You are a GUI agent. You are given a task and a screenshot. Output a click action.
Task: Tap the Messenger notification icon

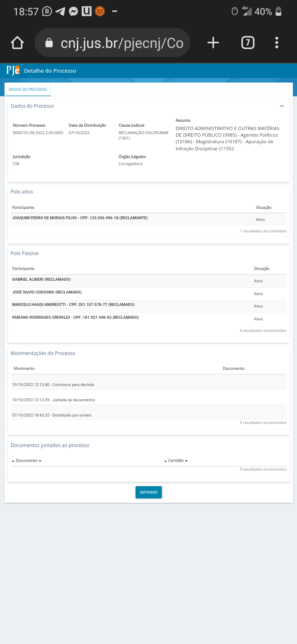(73, 12)
